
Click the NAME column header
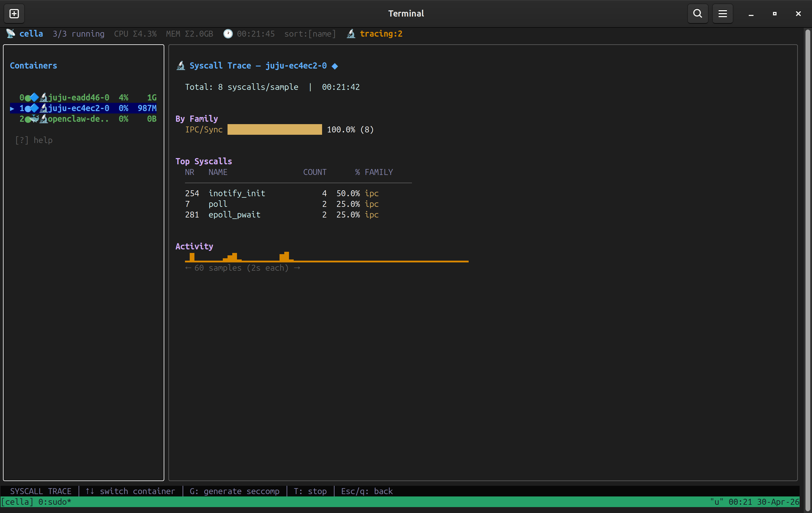pos(218,172)
